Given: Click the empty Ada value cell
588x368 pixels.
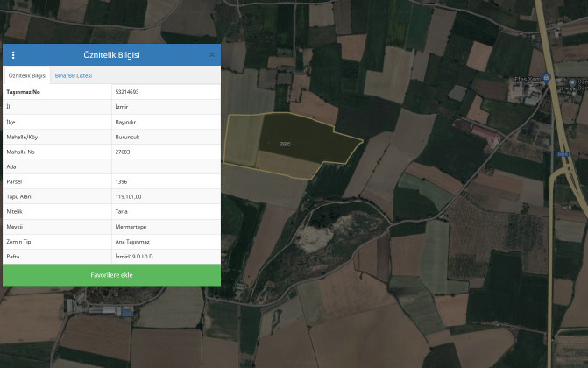Looking at the screenshot, I should [165, 166].
